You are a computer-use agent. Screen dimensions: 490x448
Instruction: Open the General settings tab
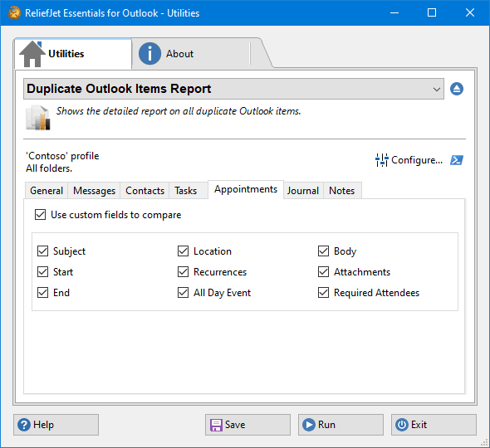coord(47,191)
